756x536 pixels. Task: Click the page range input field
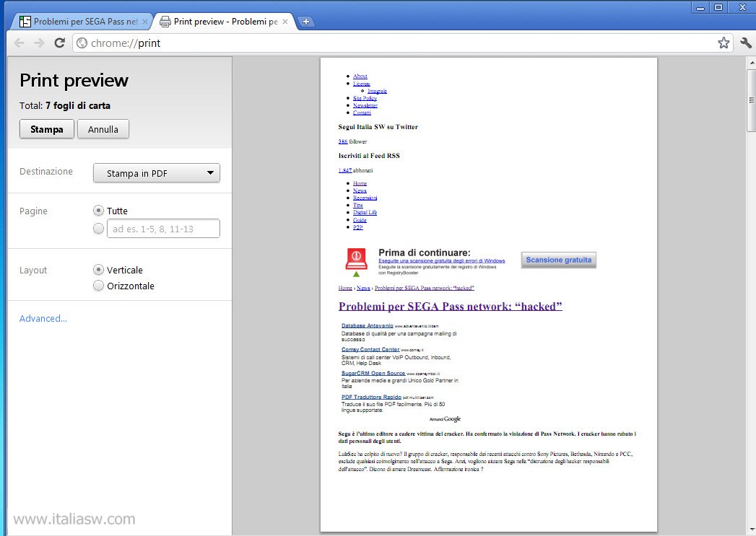tap(163, 229)
